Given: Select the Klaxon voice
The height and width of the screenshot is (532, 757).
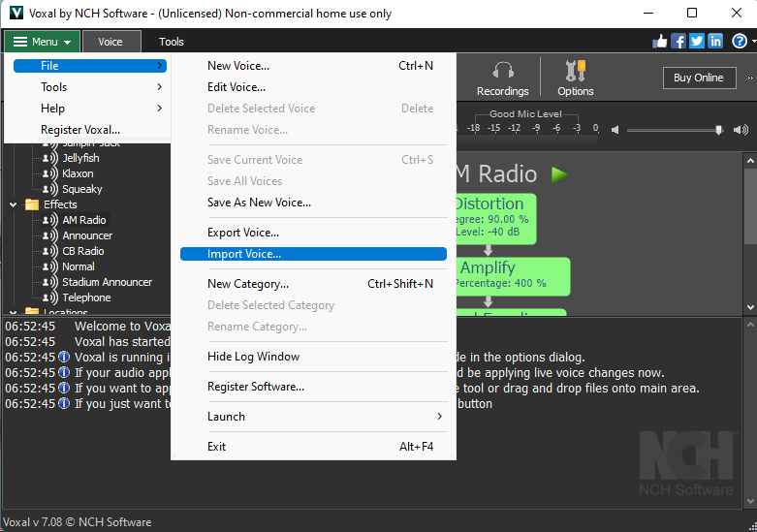Looking at the screenshot, I should (x=78, y=173).
